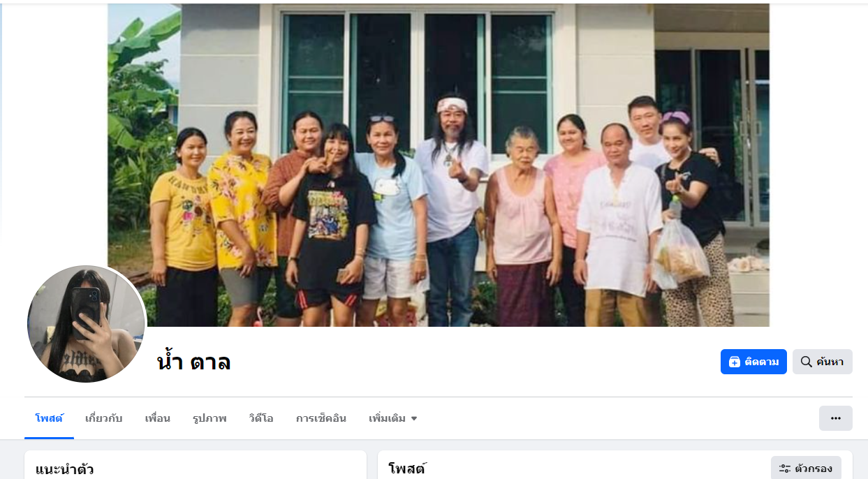Open the วิดีโอ tab

click(261, 418)
